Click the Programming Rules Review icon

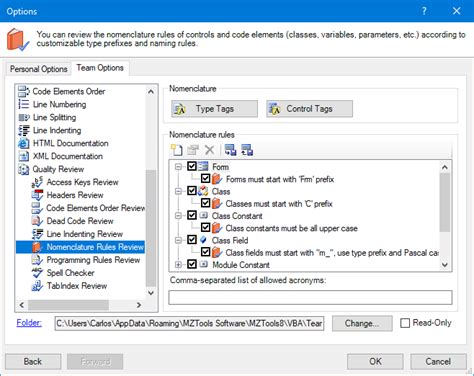pyautogui.click(x=37, y=260)
